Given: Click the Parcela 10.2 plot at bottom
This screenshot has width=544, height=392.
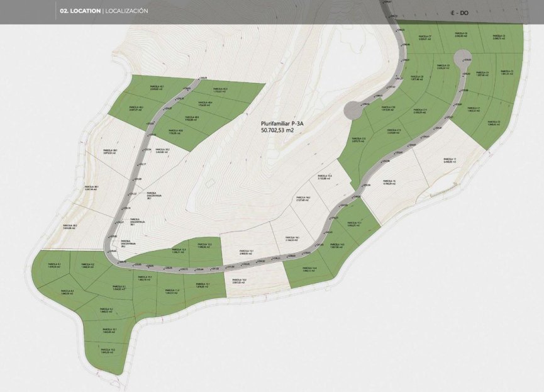Looking at the screenshot, I should pyautogui.click(x=107, y=350).
